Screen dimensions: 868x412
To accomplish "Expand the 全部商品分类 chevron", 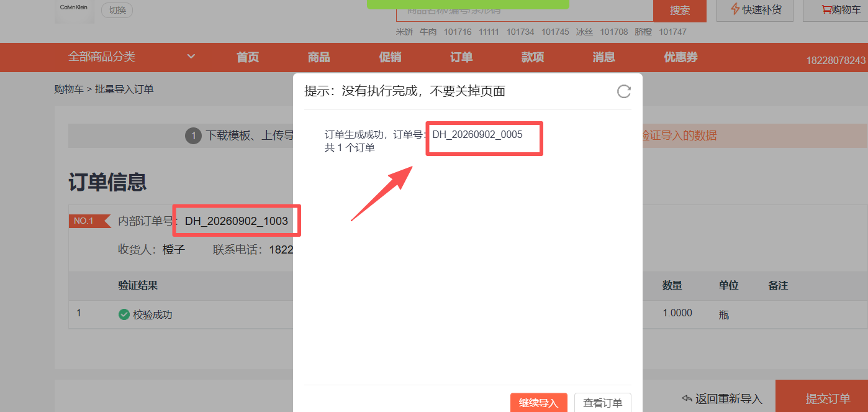I will [x=191, y=57].
